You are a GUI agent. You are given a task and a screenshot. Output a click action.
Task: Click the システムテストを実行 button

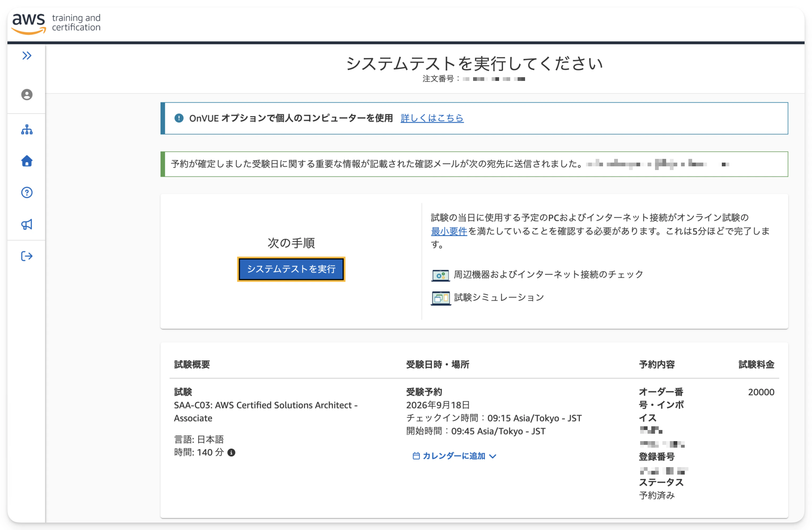pos(291,269)
